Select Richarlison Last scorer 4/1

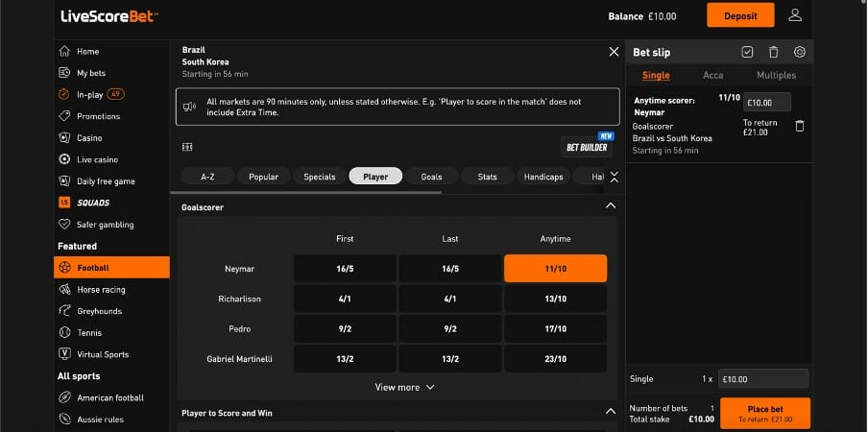pyautogui.click(x=450, y=299)
